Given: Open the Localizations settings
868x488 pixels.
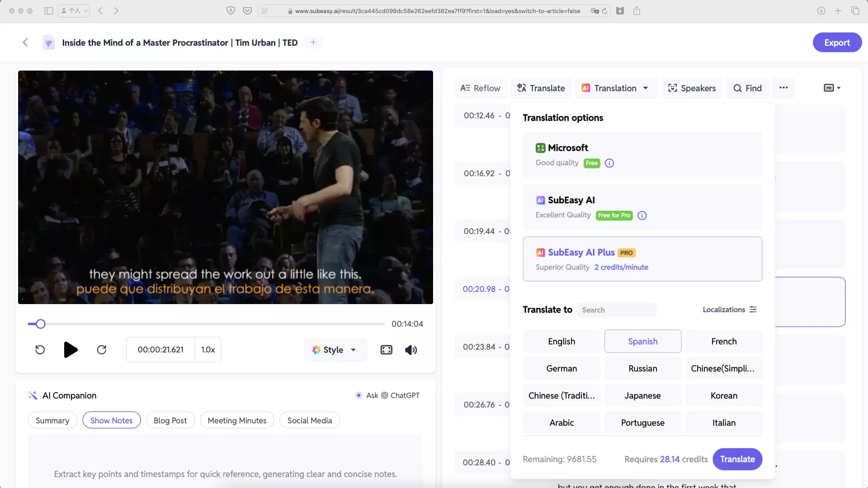Looking at the screenshot, I should point(729,310).
